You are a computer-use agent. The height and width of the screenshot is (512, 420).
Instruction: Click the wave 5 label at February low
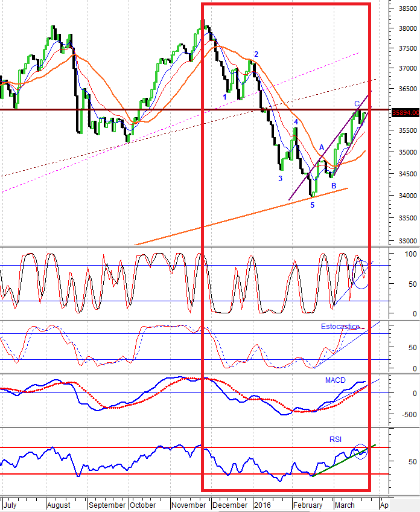313,205
